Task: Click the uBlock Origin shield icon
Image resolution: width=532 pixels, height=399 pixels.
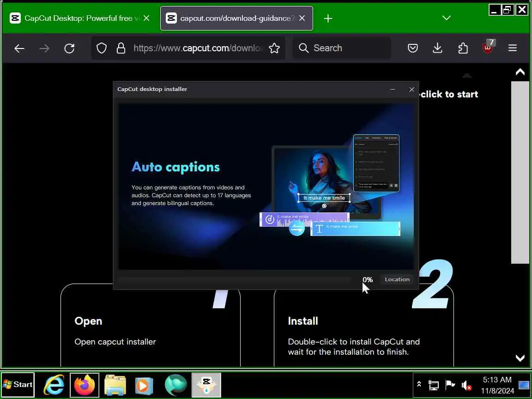Action: click(489, 48)
